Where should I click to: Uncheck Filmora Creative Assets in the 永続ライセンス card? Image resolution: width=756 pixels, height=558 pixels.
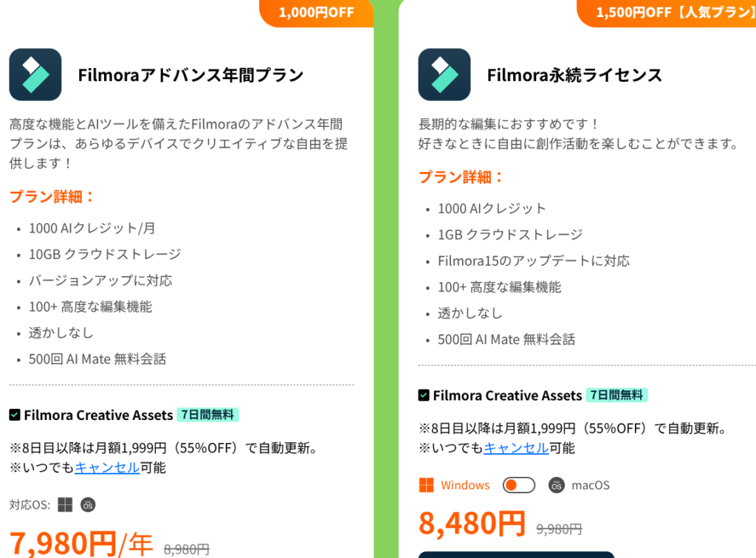coord(424,395)
